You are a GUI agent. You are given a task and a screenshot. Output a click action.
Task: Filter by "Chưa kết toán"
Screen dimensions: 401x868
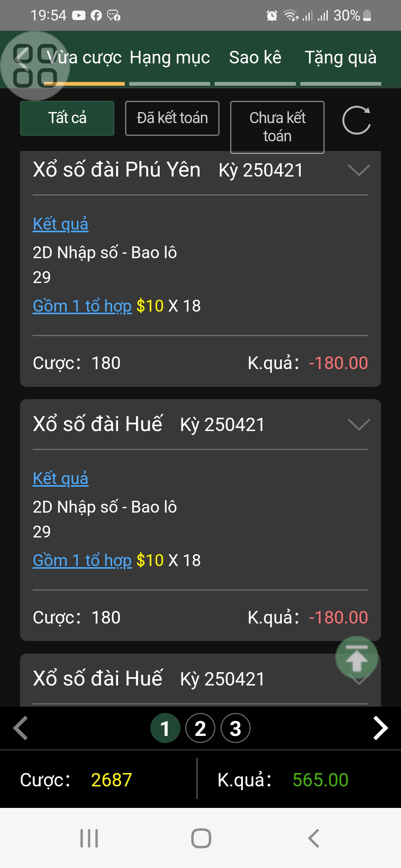coord(277,127)
